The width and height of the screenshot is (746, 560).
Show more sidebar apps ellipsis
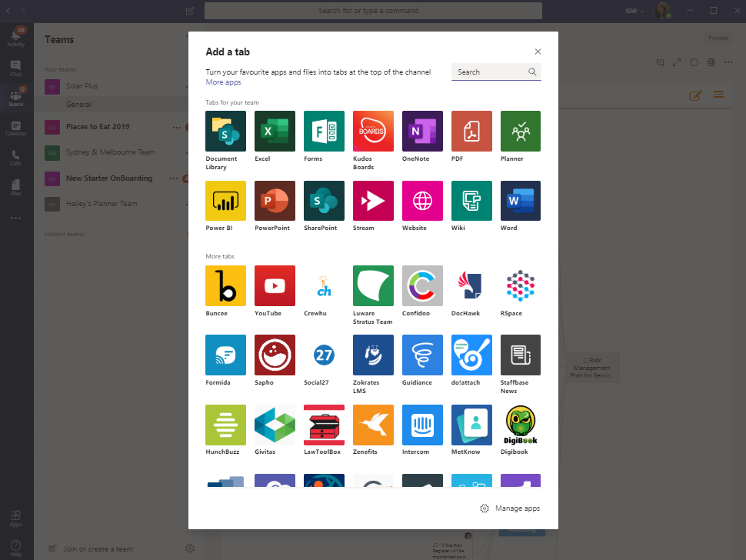(x=15, y=218)
